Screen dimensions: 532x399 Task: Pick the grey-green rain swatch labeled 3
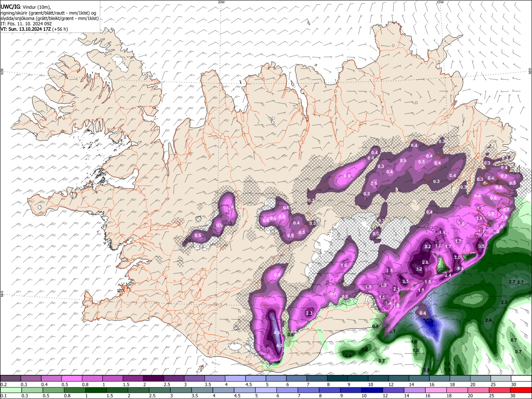[181, 390]
